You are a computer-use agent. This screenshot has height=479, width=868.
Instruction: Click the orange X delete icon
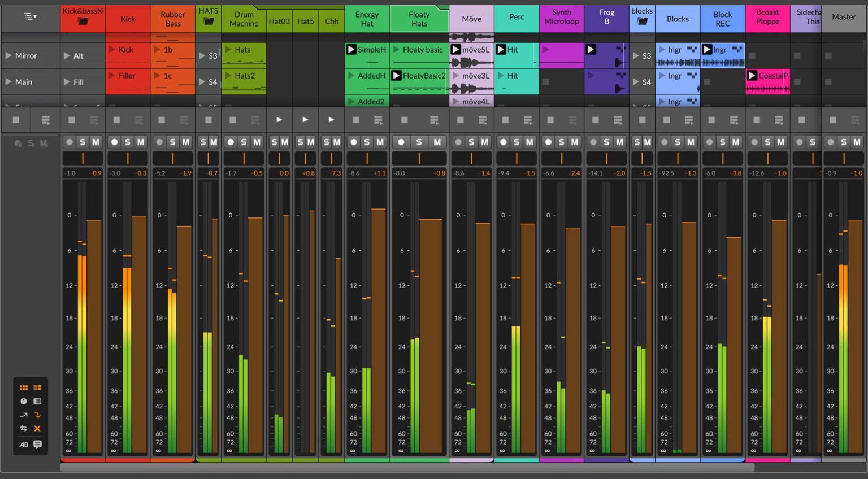(38, 428)
